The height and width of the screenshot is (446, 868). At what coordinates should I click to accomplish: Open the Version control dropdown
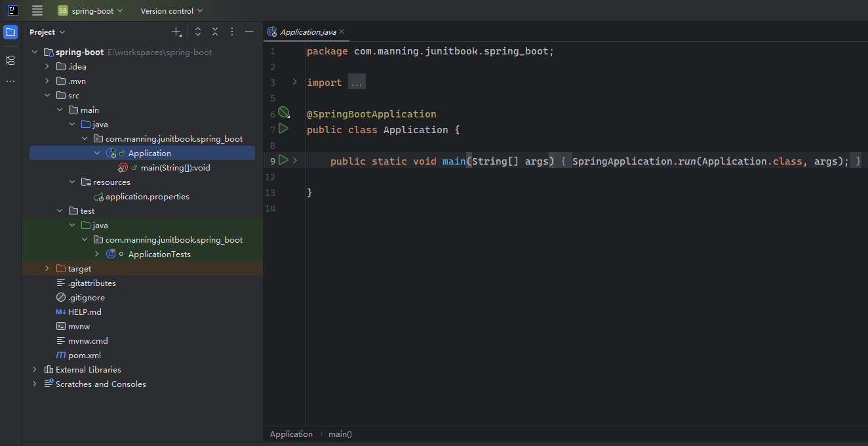click(x=172, y=10)
